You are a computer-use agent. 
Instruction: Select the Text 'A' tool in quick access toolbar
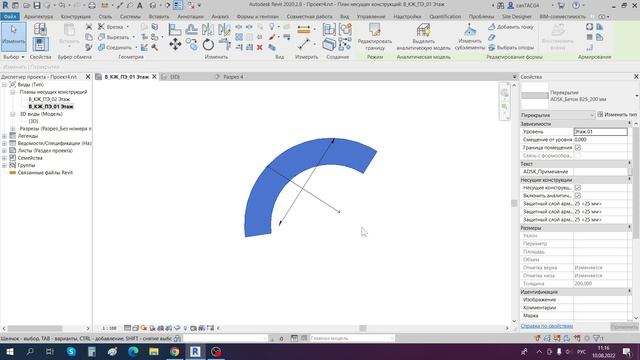pos(140,5)
